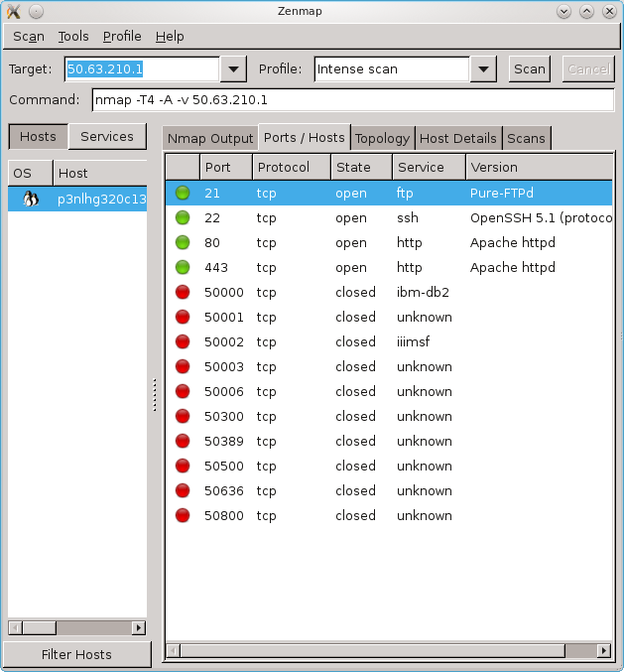Sort hosts by the Host column header
The height and width of the screenshot is (672, 624).
100,173
